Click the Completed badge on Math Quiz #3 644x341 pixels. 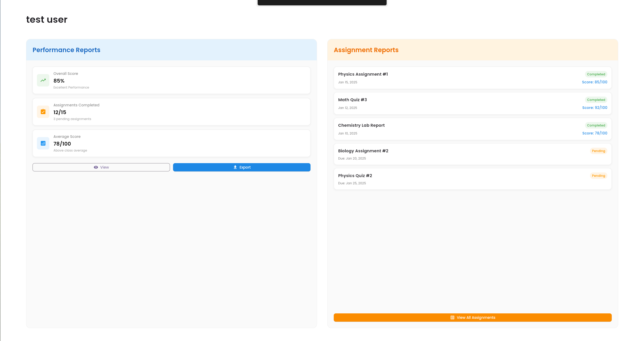coord(596,100)
